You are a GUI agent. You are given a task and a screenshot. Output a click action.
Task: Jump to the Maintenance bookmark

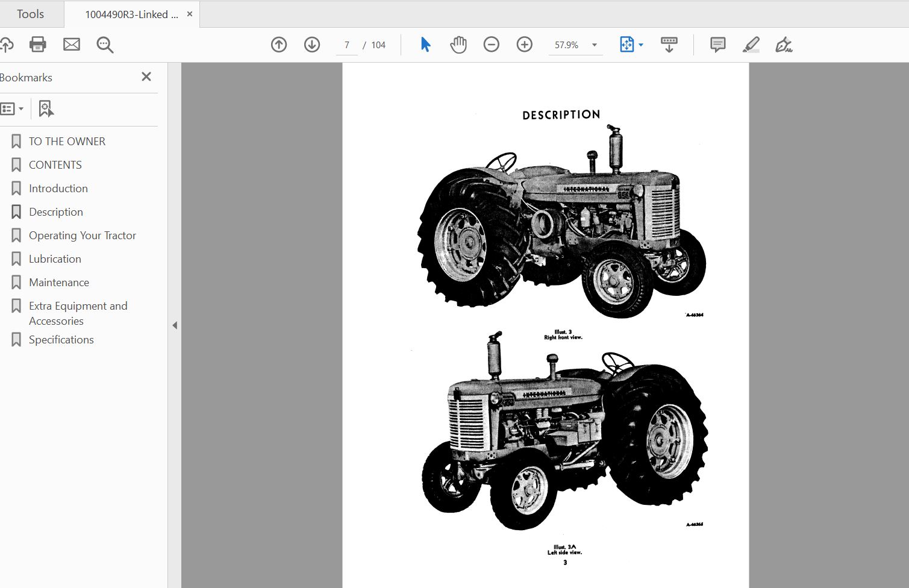(59, 283)
